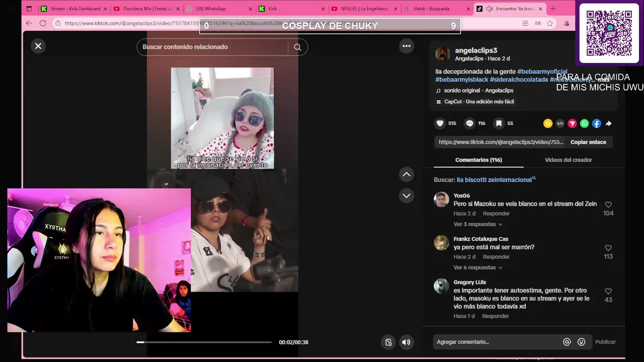Mute the TikTok tab via its speaker icon
644x362 pixels.
point(489,9)
